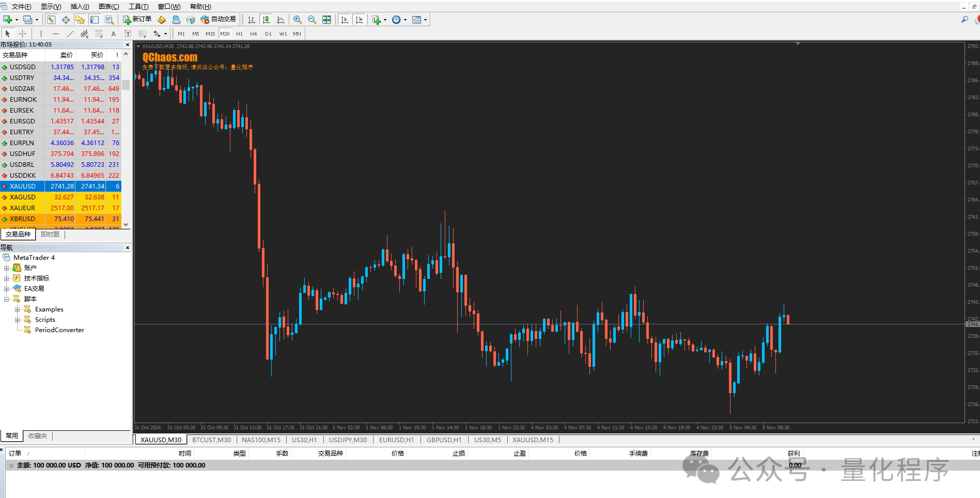Click the 新订单 new order button

137,20
